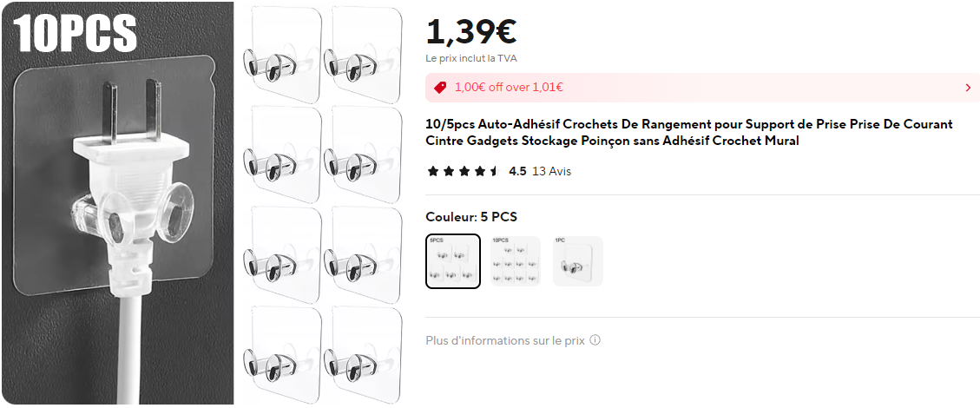Open the discount banner's right chevron arrow

pyautogui.click(x=968, y=88)
